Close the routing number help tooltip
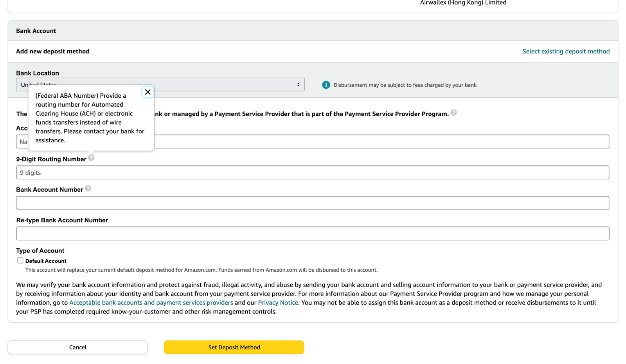Viewport: 626px width, 364px height. coord(148,92)
